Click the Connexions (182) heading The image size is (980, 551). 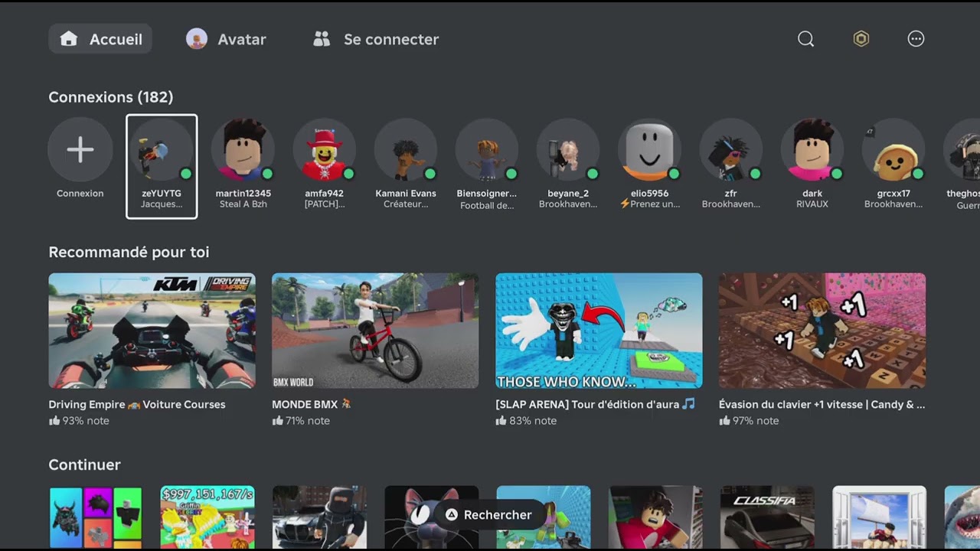[x=111, y=97]
